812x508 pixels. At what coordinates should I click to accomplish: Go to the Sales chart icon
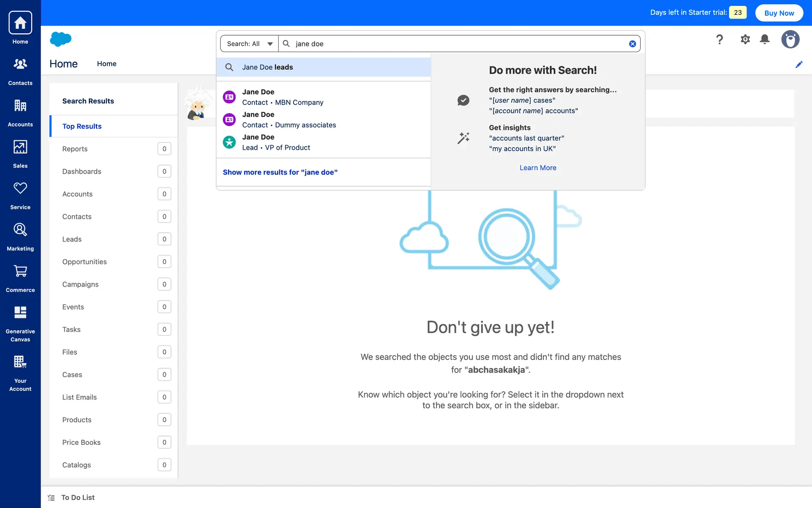pos(20,147)
